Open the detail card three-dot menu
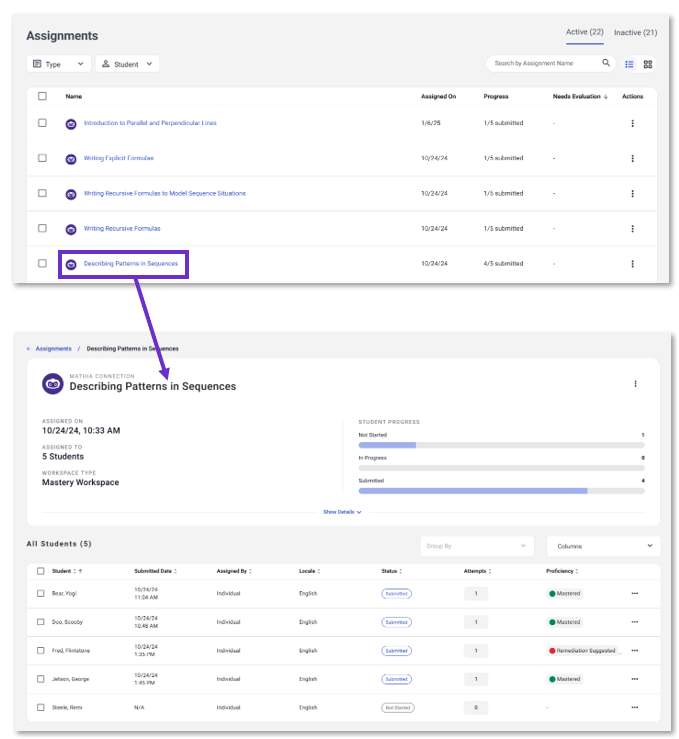The image size is (679, 739). click(635, 384)
